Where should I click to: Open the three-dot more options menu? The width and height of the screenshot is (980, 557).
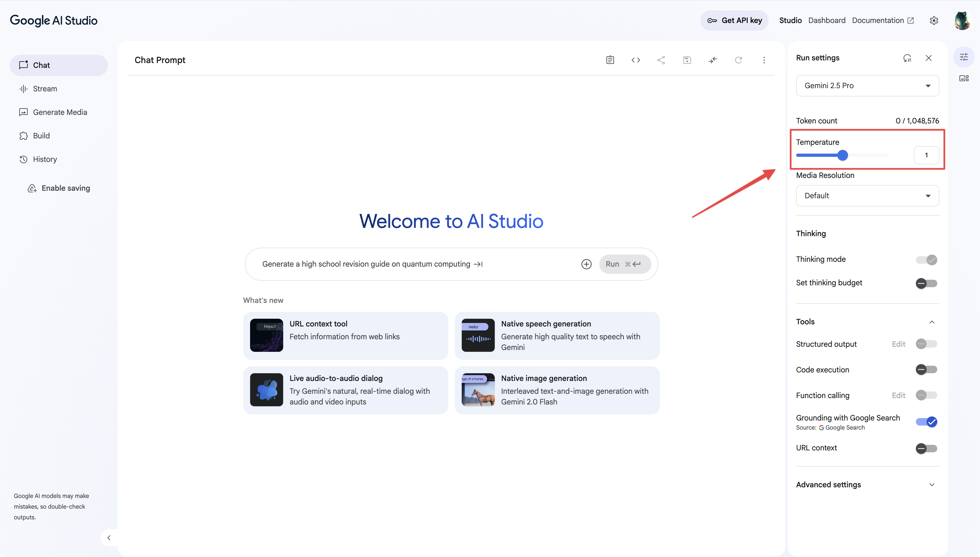point(764,60)
